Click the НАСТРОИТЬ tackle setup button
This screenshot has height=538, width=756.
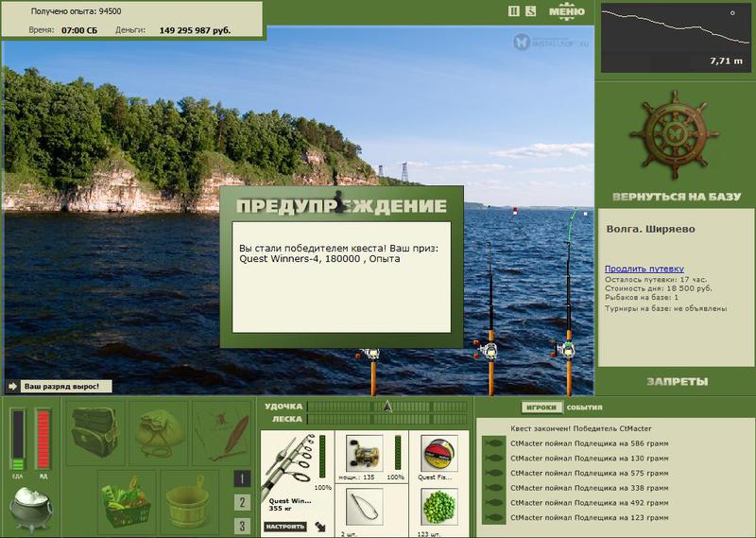(285, 527)
